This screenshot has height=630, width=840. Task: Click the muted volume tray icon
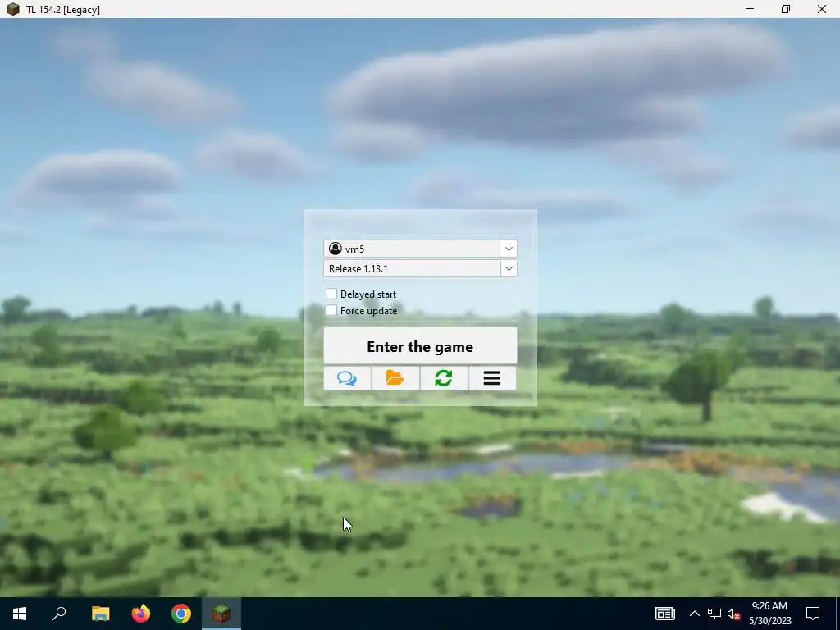click(734, 614)
